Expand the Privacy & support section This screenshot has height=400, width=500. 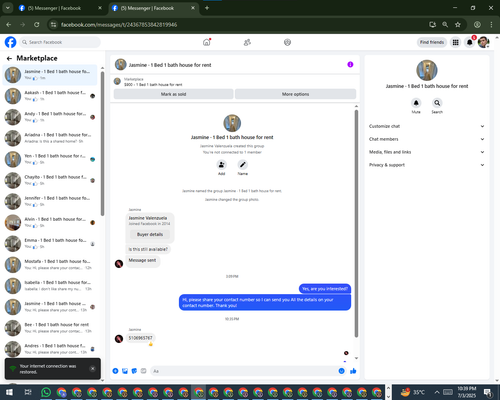tap(427, 165)
